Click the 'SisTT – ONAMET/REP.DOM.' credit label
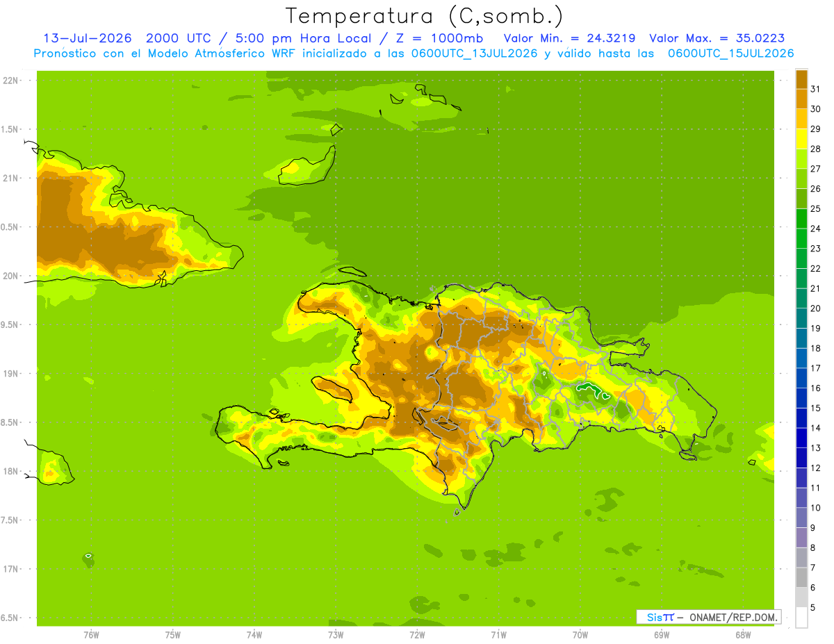 (x=708, y=617)
